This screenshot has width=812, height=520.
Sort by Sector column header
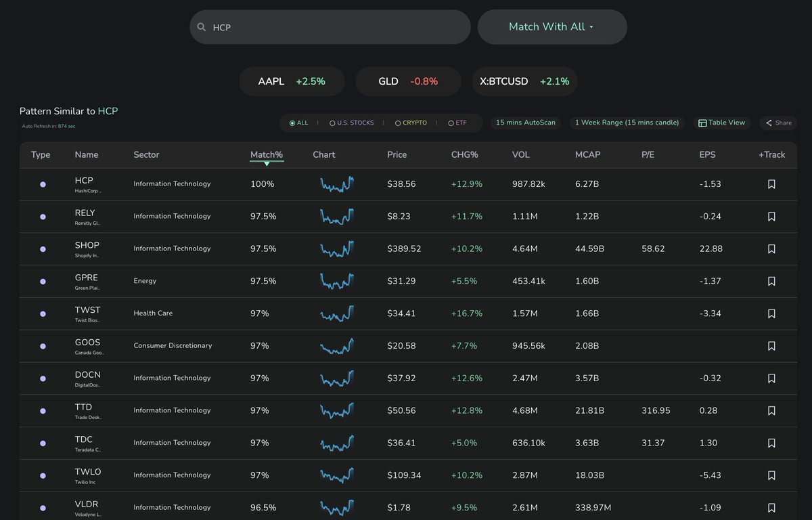tap(146, 155)
